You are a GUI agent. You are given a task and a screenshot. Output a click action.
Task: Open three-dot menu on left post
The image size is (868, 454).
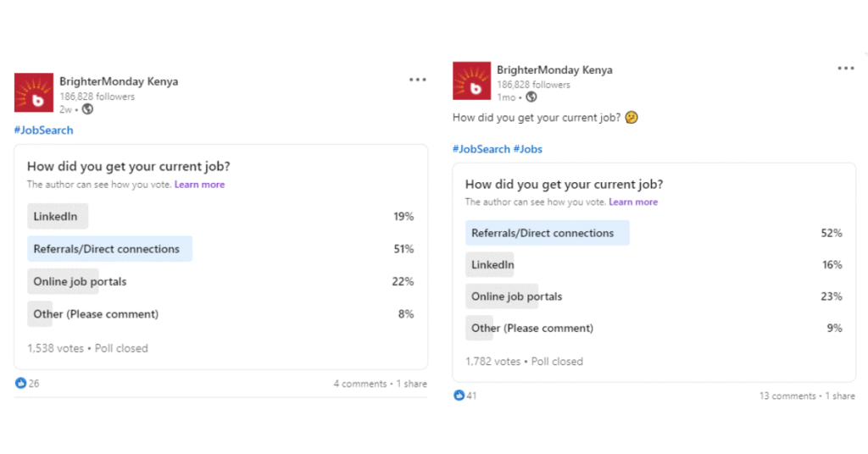click(x=417, y=80)
